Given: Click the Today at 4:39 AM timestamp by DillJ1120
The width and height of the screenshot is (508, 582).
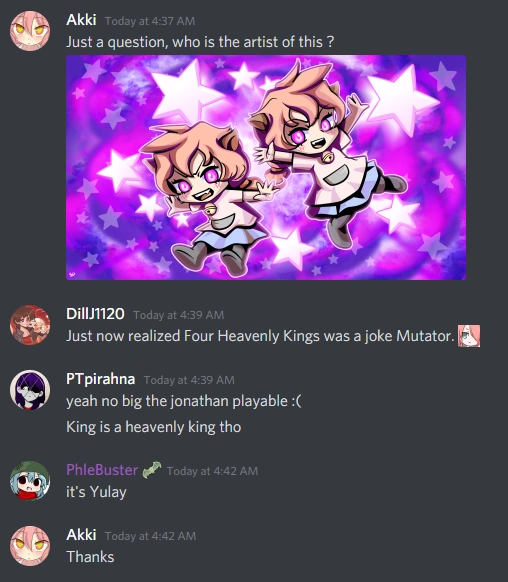Looking at the screenshot, I should click(179, 315).
